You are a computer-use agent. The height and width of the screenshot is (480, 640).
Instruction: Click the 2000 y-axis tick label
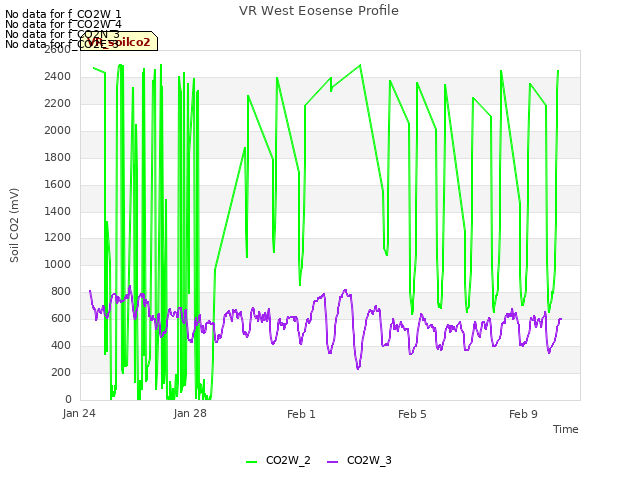[x=58, y=131]
